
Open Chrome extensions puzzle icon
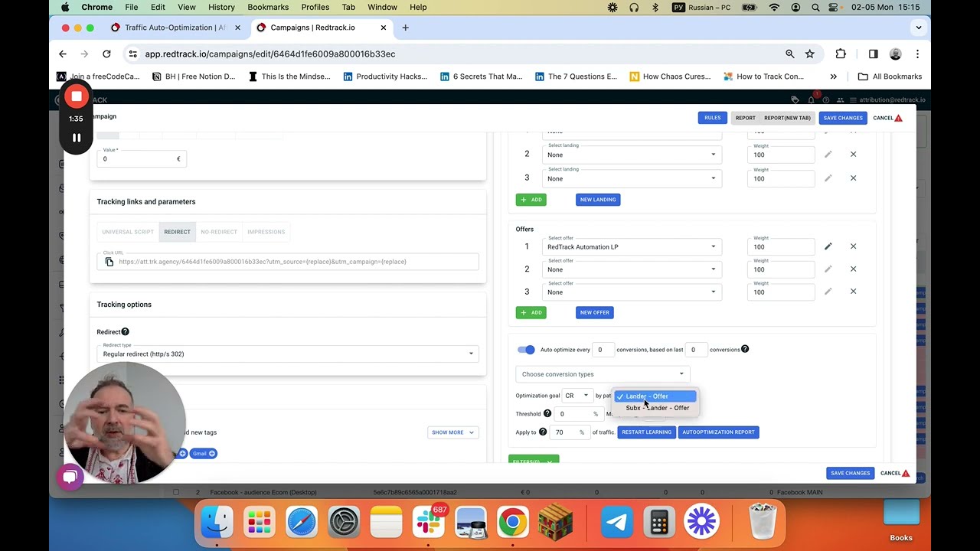coord(841,54)
